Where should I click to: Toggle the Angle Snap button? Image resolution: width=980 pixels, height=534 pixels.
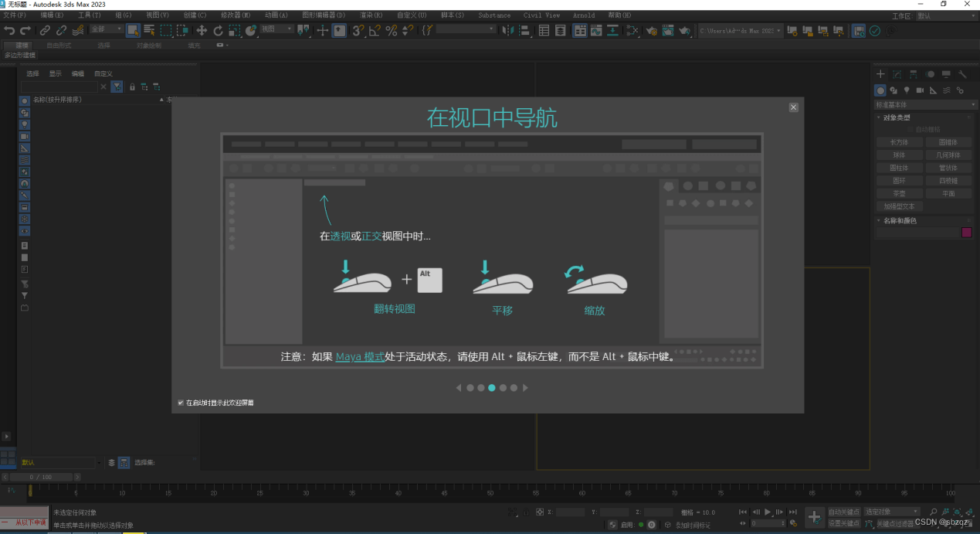(x=375, y=30)
